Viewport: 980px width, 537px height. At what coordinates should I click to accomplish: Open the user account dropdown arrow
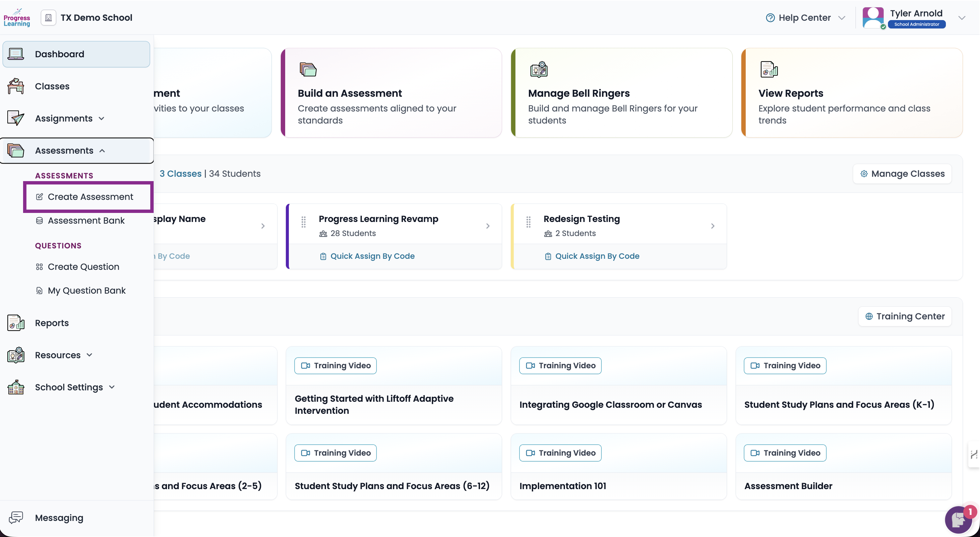[962, 18]
